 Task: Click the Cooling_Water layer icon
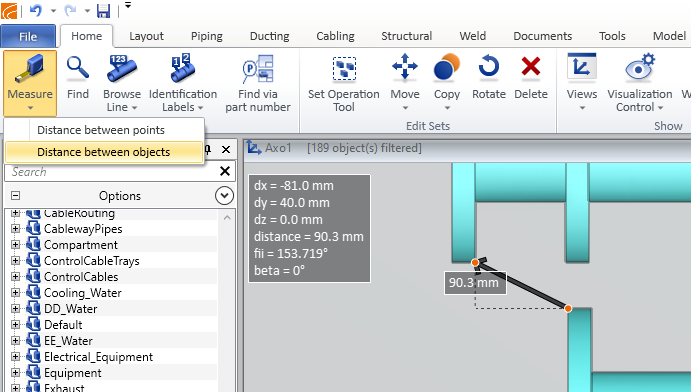click(33, 292)
